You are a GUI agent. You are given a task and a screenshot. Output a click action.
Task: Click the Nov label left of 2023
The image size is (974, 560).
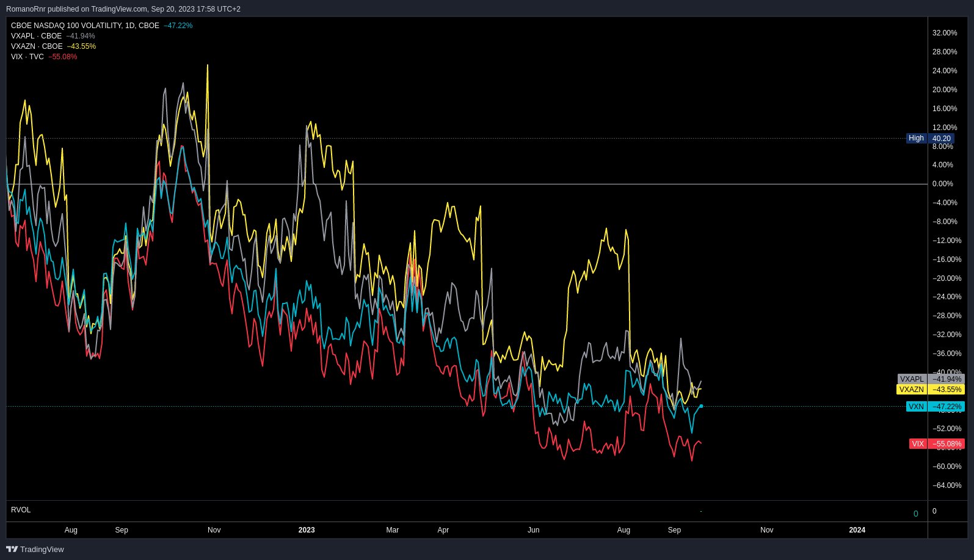pos(214,530)
